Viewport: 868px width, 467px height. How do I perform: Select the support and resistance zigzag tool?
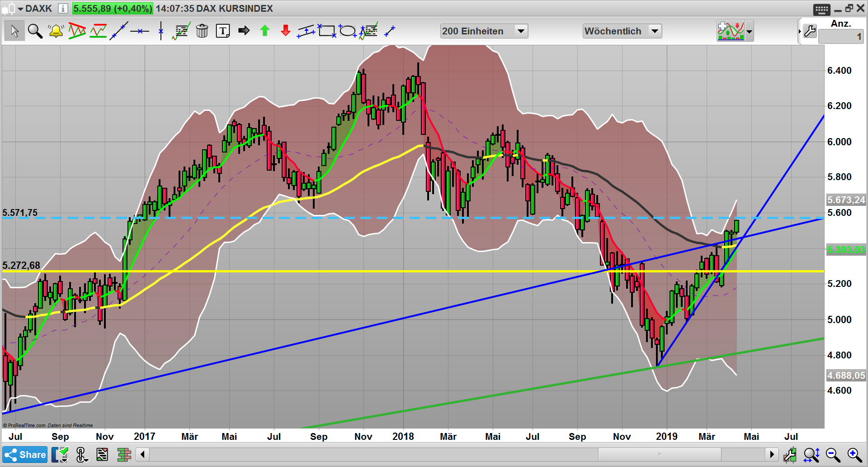98,31
